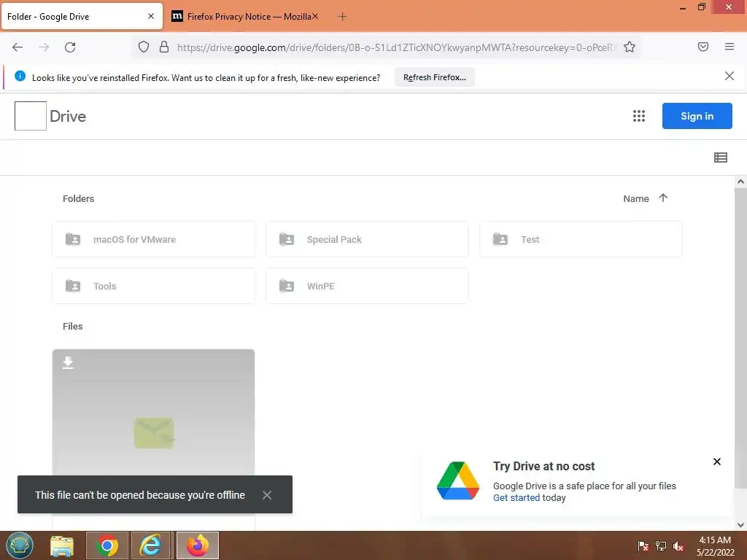This screenshot has height=560, width=747.
Task: Close the Firefox Privacy Notice tab
Action: coord(315,16)
